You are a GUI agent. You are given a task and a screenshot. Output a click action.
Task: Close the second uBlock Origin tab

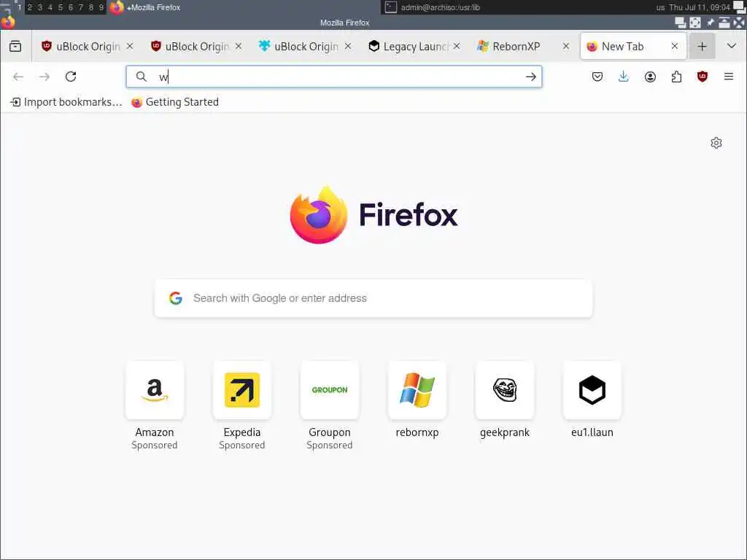tap(239, 46)
